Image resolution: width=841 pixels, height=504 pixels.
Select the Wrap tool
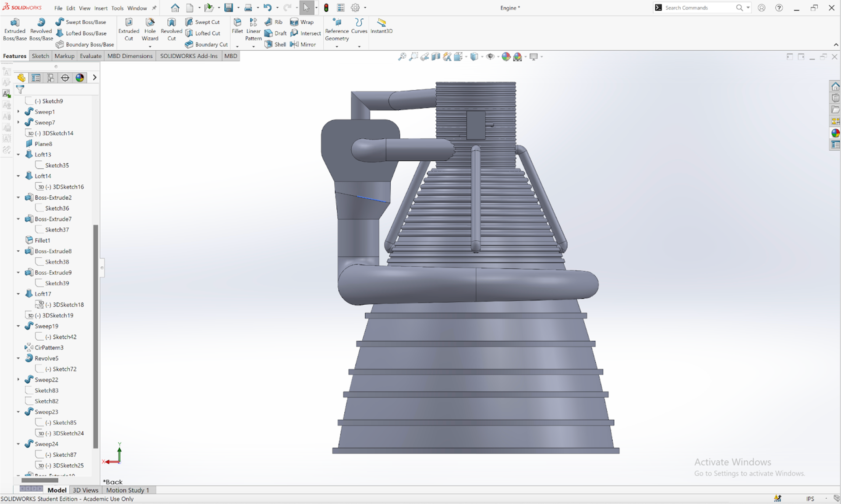click(302, 22)
